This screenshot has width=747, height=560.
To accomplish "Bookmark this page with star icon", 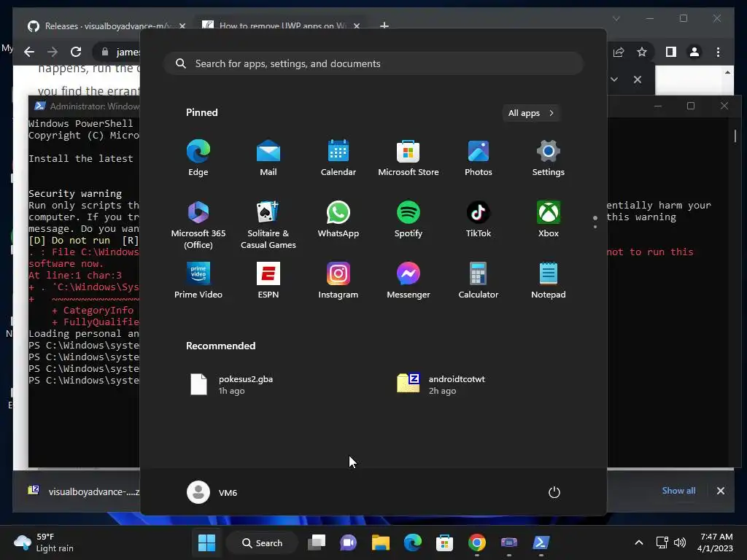I will tap(642, 52).
